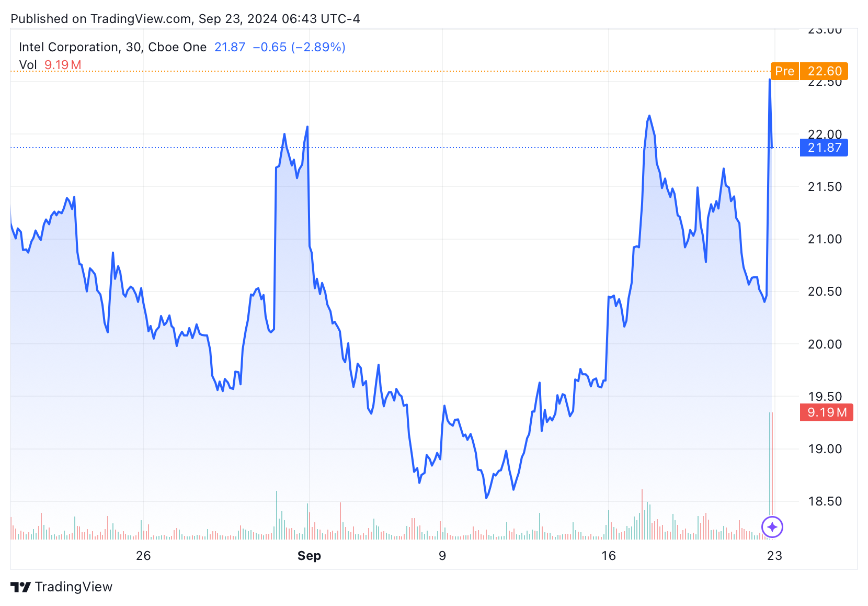This screenshot has width=868, height=606.
Task: Click the 19.50 price axis label
Action: click(x=825, y=397)
